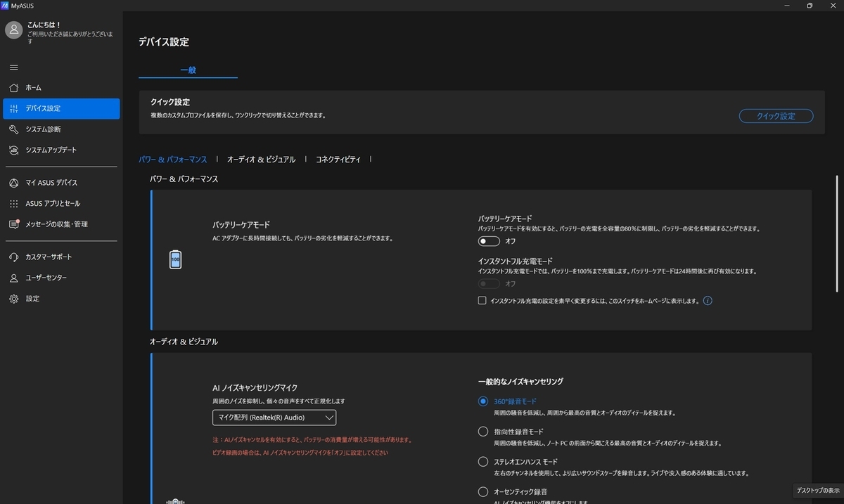Click the gear icon beside 設定

click(x=13, y=299)
